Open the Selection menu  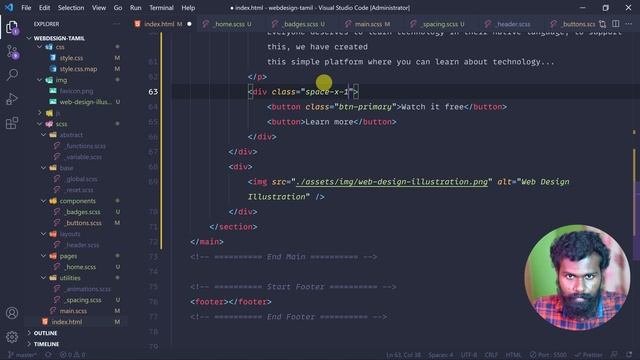pyautogui.click(x=71, y=8)
